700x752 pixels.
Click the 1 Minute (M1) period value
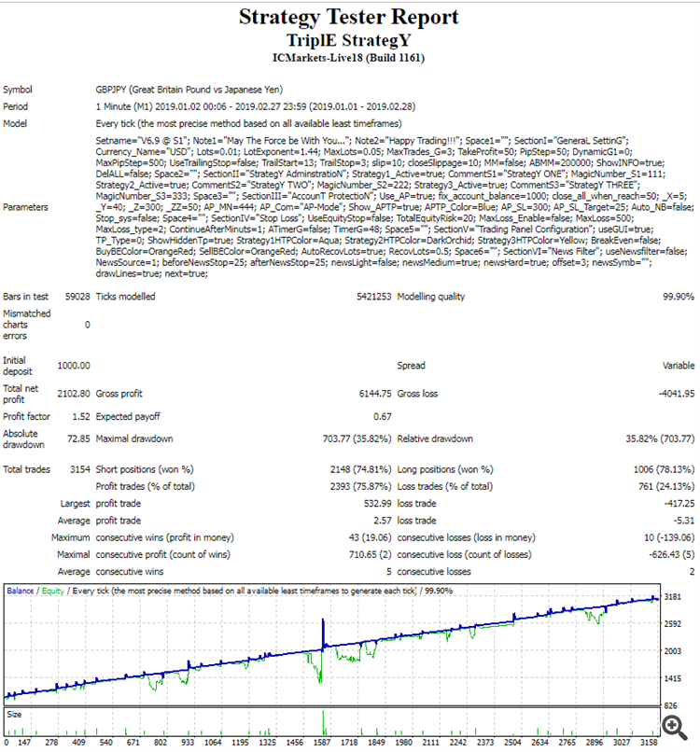pos(255,106)
